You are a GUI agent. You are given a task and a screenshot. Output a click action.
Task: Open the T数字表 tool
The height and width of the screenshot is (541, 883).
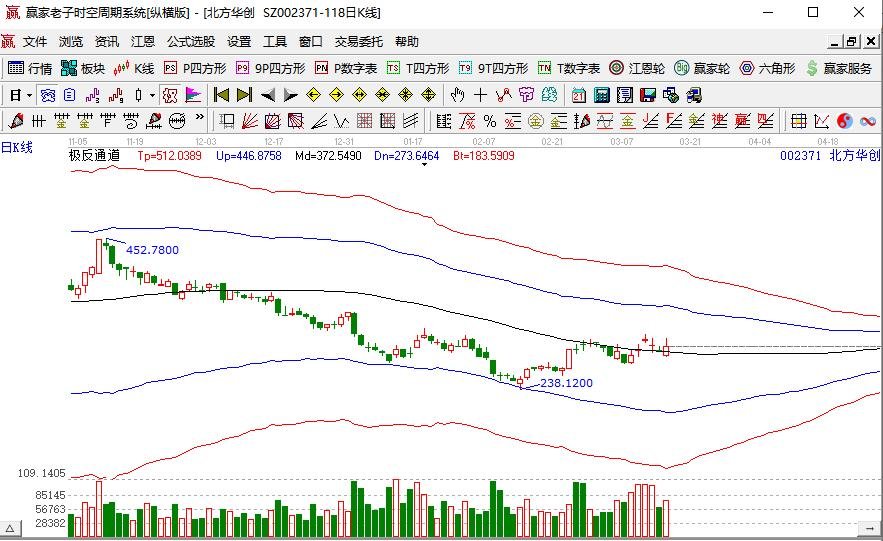point(569,68)
